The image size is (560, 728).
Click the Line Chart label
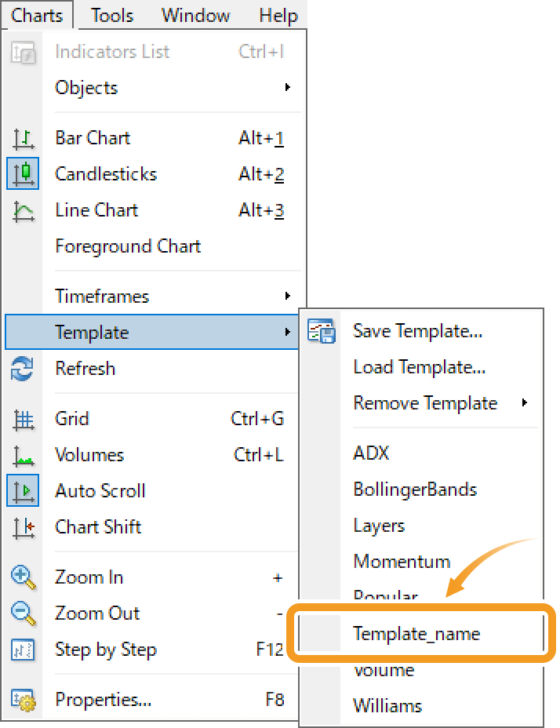click(x=96, y=210)
